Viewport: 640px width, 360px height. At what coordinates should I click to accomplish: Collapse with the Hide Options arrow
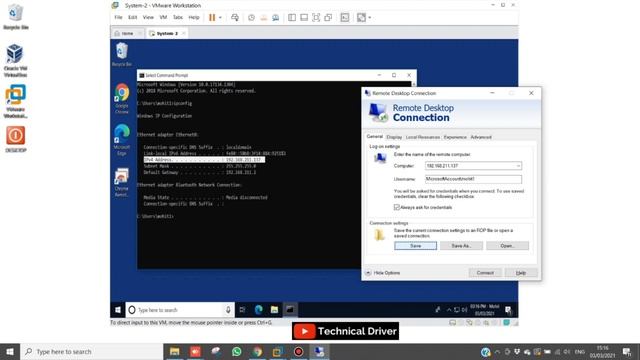(368, 273)
